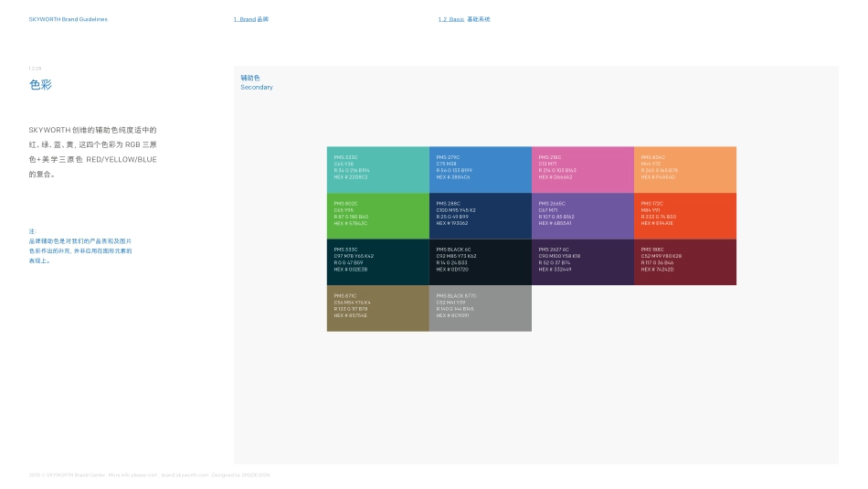This screenshot has height=489, width=868.
Task: Click the SKYWORTH Brand Guidelines header
Action: pyautogui.click(x=68, y=19)
